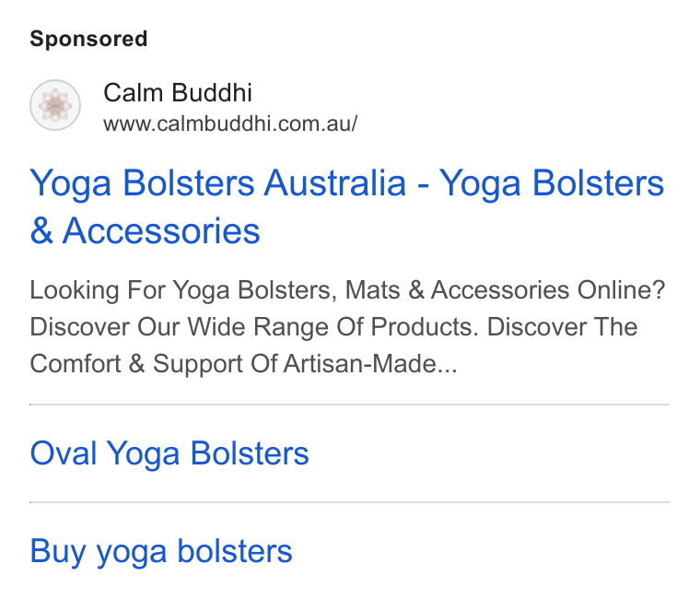Follow the Buy yoga bolsters sitelink
700x599 pixels.
[x=161, y=552]
